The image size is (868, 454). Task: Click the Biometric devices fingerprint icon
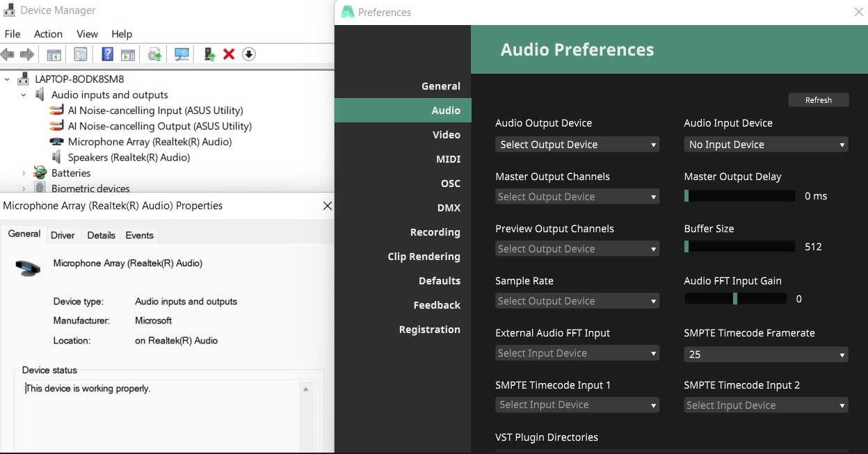pyautogui.click(x=40, y=188)
